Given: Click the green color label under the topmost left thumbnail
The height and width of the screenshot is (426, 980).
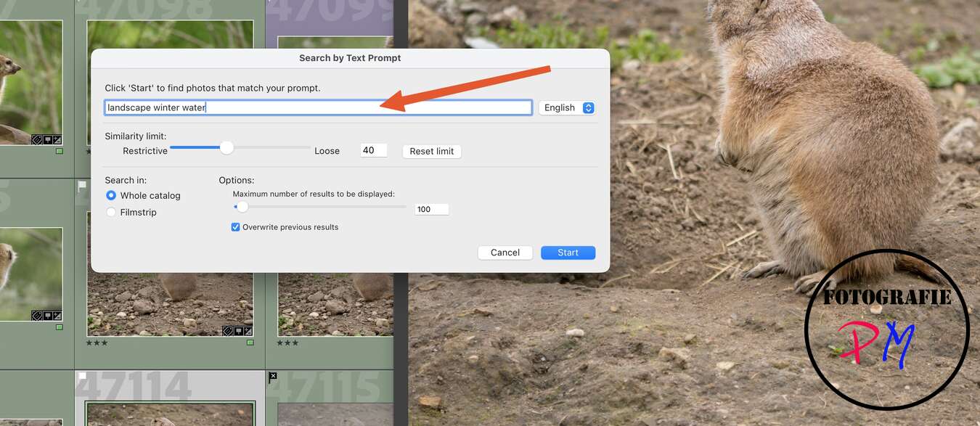Looking at the screenshot, I should 59,151.
